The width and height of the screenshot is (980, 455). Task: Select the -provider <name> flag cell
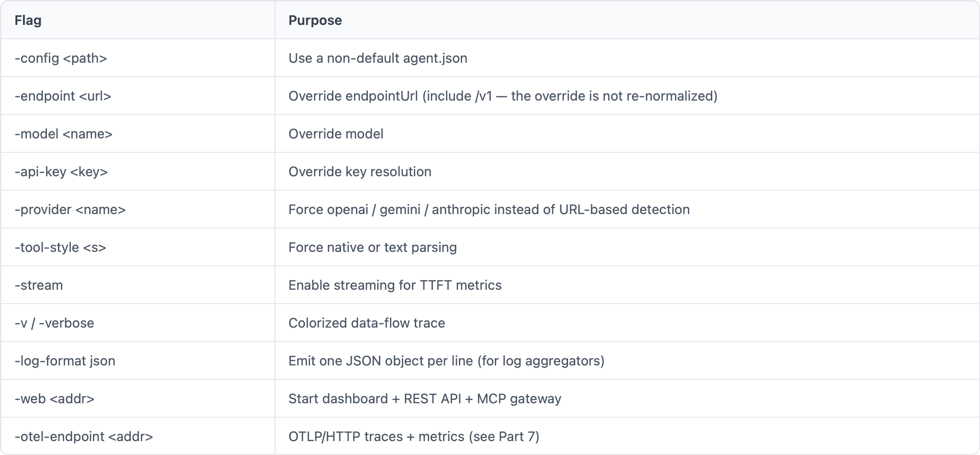click(138, 209)
